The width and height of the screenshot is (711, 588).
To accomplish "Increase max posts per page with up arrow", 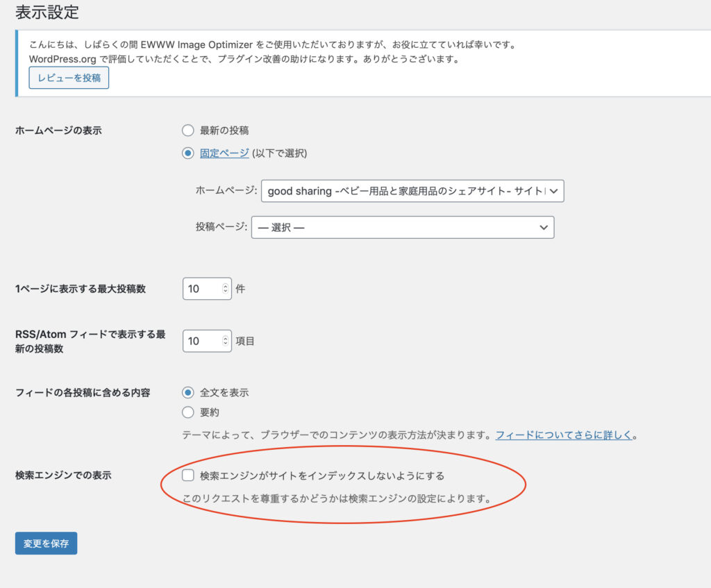I will click(x=225, y=286).
